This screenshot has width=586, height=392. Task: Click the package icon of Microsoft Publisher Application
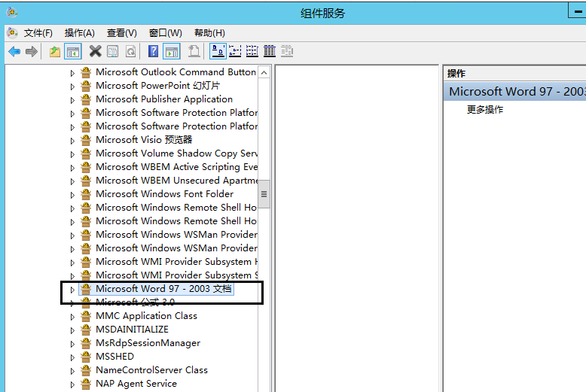coord(86,99)
